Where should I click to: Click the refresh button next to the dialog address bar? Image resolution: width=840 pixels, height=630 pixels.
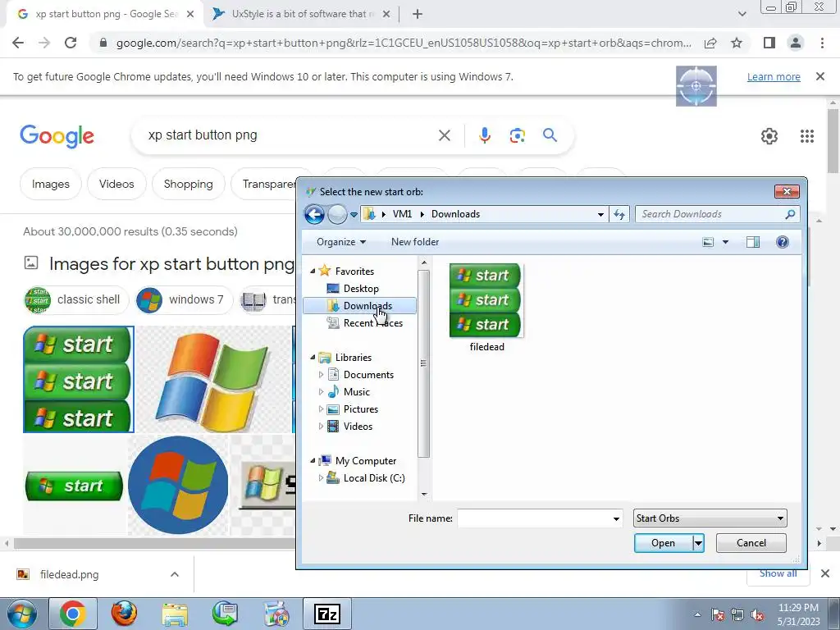[x=619, y=214]
